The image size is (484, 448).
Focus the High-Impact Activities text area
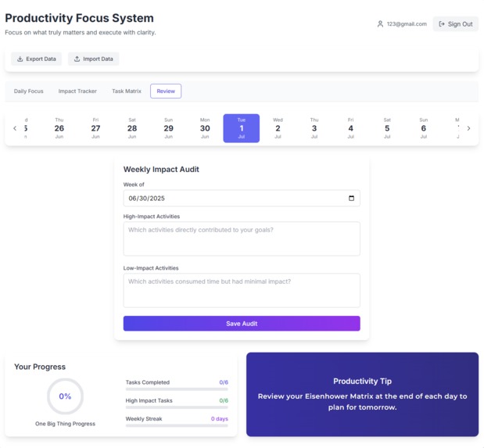pyautogui.click(x=242, y=238)
